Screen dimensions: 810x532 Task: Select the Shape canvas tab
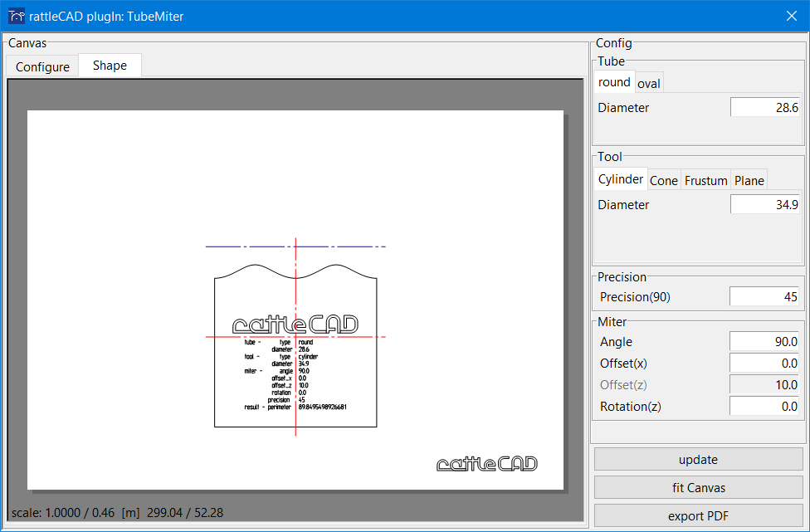point(110,66)
